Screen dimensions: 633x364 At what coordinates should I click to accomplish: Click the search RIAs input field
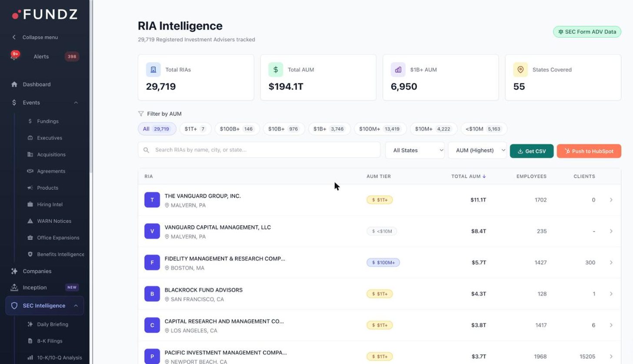pos(259,150)
